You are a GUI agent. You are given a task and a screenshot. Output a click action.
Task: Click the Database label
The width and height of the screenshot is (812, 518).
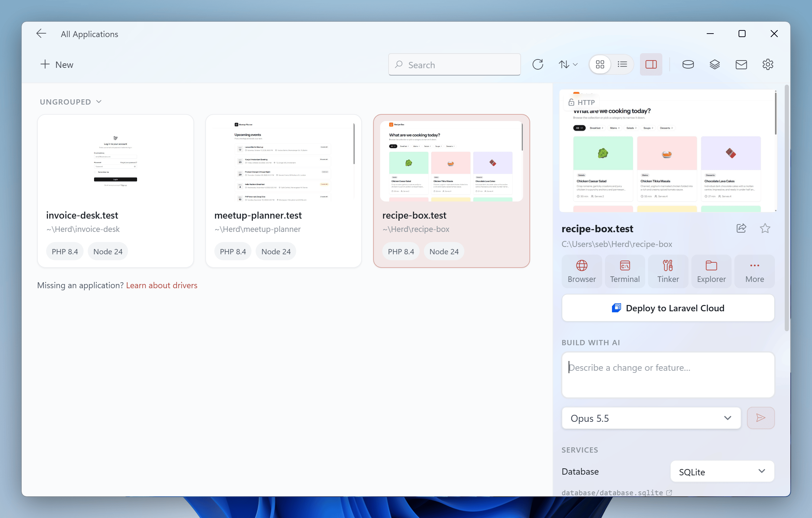580,471
